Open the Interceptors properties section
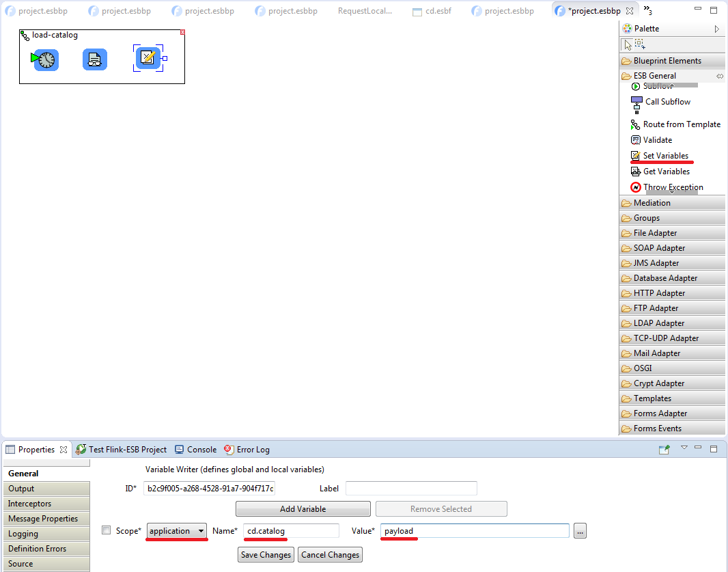This screenshot has width=728, height=572. coord(29,504)
